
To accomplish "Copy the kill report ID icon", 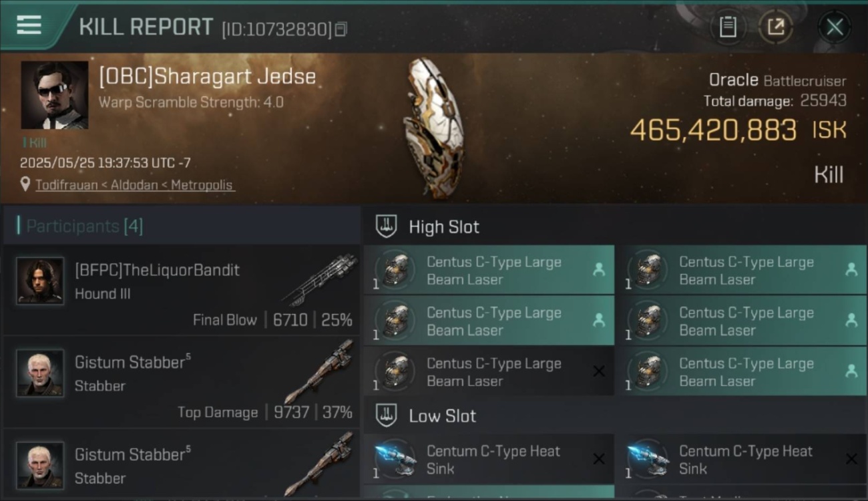I will (341, 29).
